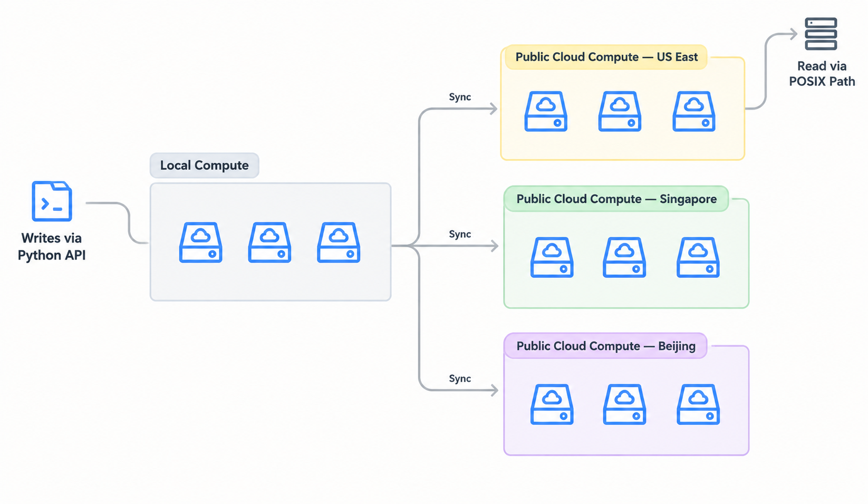Select middle cloud disk in Singapore group
The image size is (868, 504).
pyautogui.click(x=624, y=257)
